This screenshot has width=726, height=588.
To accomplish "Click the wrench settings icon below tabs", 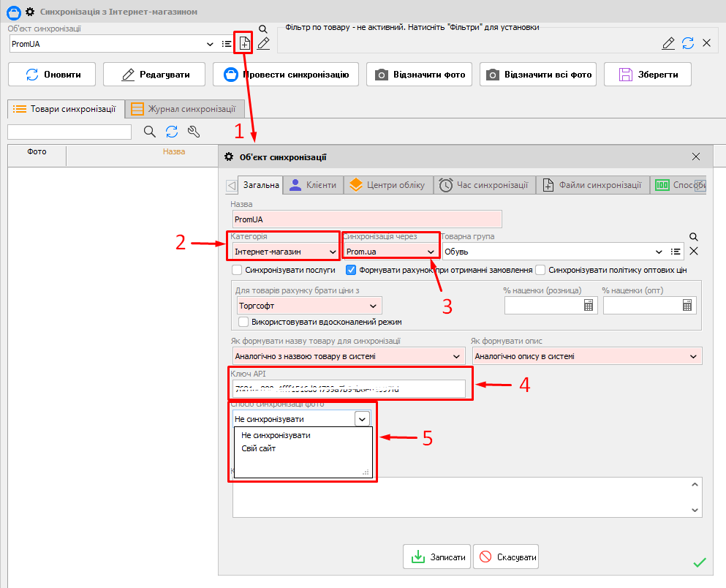I will [x=194, y=132].
